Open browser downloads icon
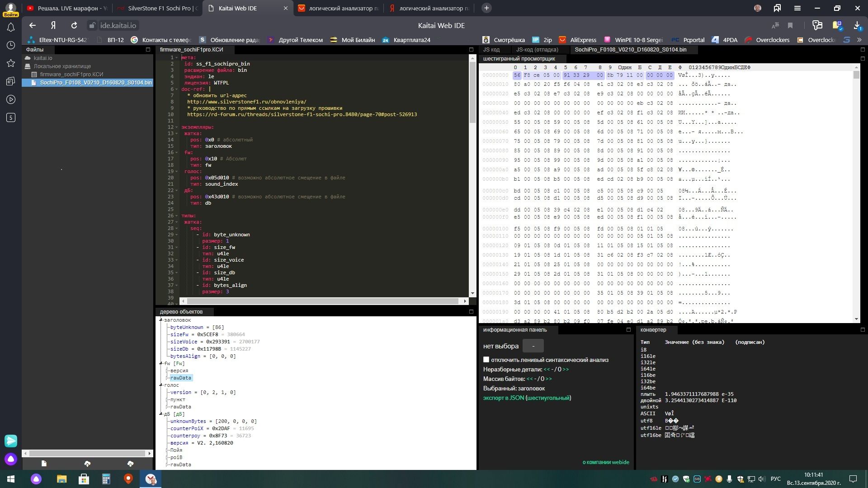Viewport: 868px width, 488px height. (x=857, y=26)
